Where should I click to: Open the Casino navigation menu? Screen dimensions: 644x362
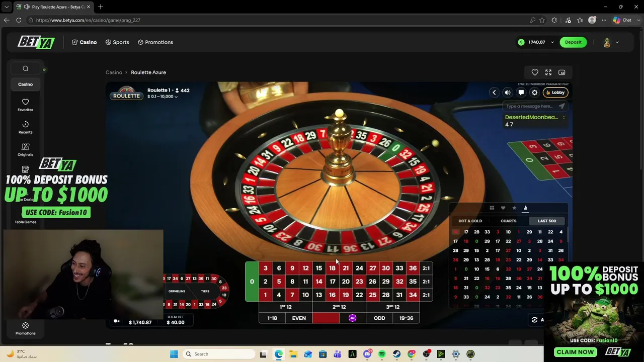[x=84, y=42]
